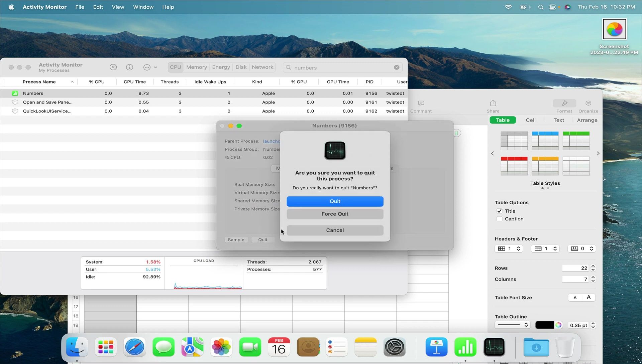Click the Comment icon in Numbers toolbar
Screen dimensions: 642x364
coord(421,103)
